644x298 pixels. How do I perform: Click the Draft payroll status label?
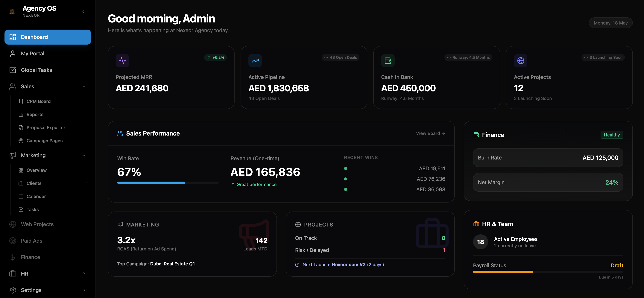pyautogui.click(x=617, y=265)
